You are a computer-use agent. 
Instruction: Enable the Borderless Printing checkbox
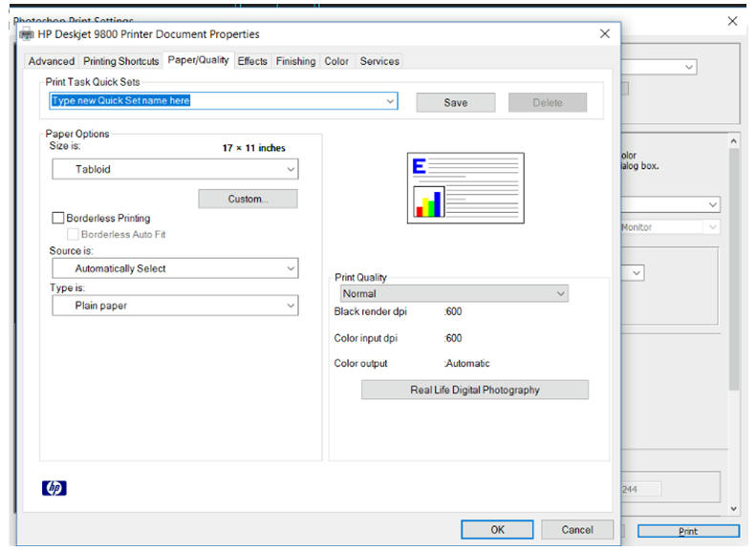pos(58,219)
